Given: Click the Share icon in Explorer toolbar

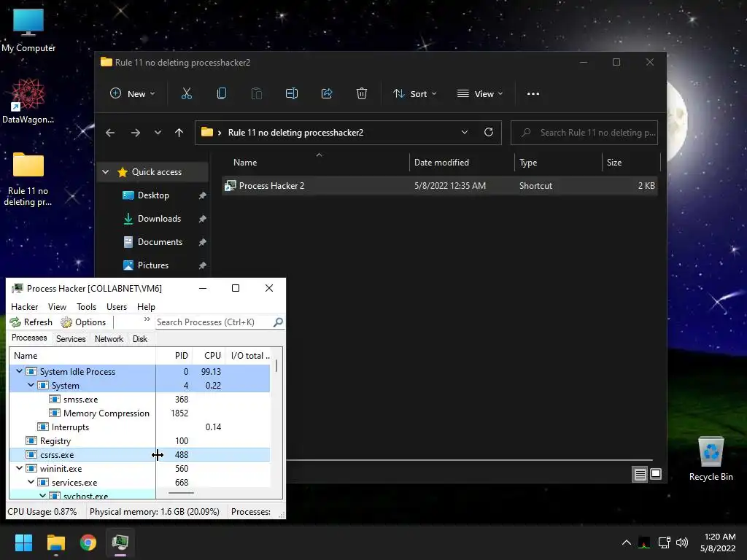Looking at the screenshot, I should click(327, 93).
